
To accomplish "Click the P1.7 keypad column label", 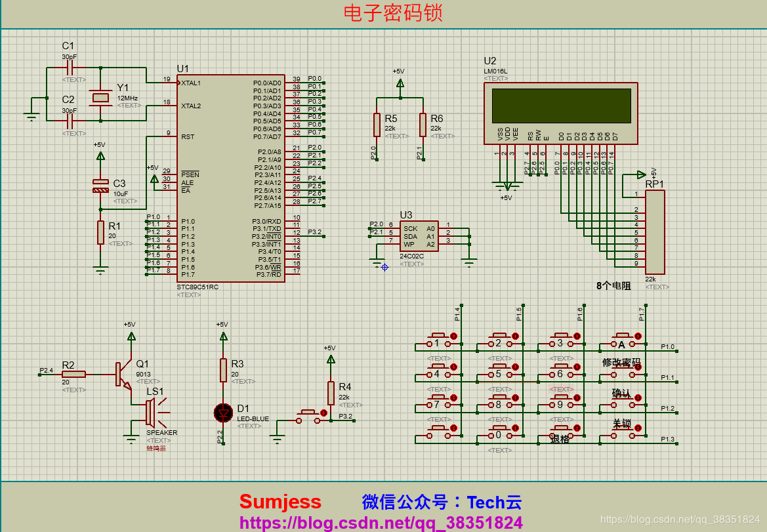I will click(x=641, y=314).
